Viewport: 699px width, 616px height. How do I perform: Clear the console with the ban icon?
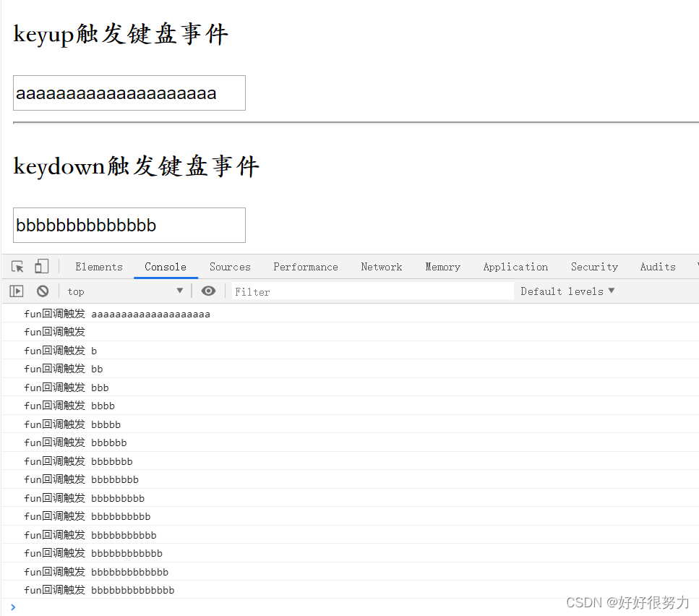[43, 291]
